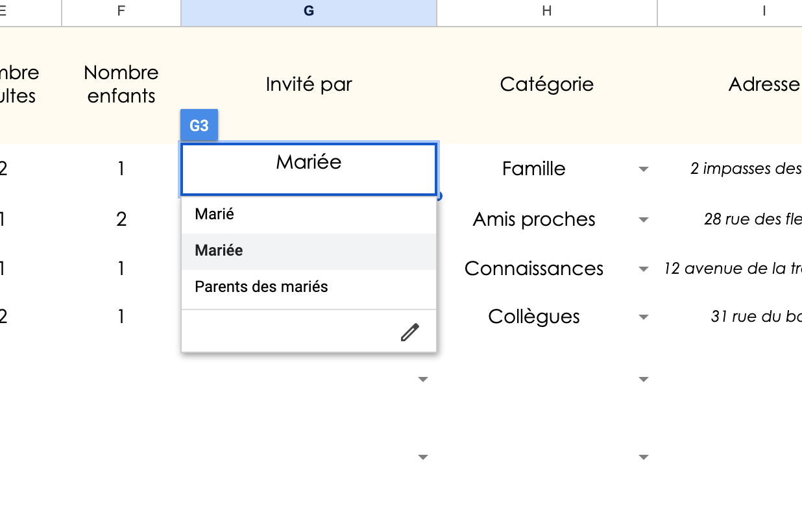Open the last visible Catégorie dropdown arrow
This screenshot has height=532, width=802.
[x=643, y=457]
